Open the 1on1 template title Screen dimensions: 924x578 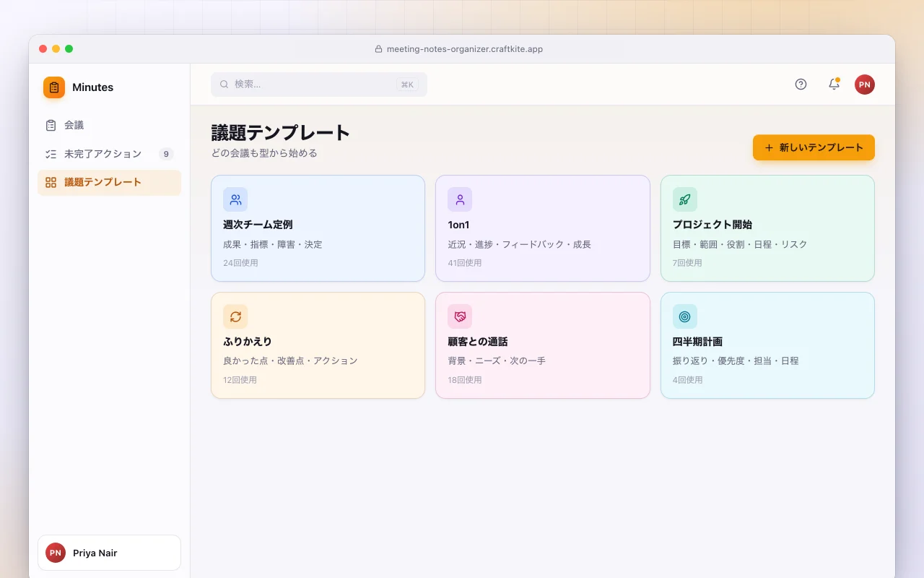pos(458,225)
